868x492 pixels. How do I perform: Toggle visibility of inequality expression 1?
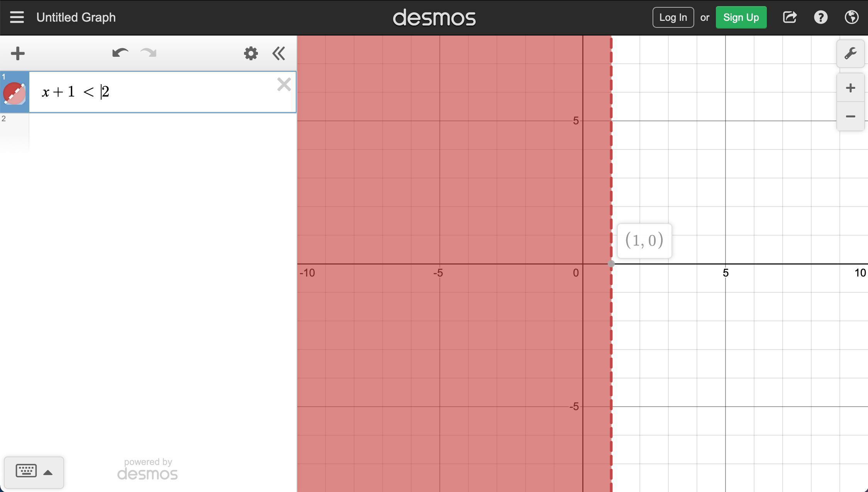point(14,93)
